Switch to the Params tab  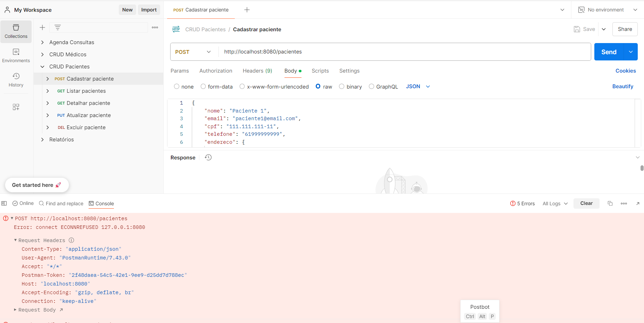tap(180, 71)
